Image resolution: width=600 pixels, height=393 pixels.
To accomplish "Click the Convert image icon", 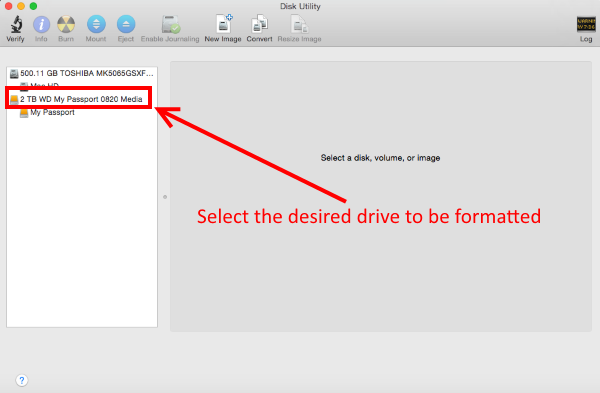I will 259,24.
